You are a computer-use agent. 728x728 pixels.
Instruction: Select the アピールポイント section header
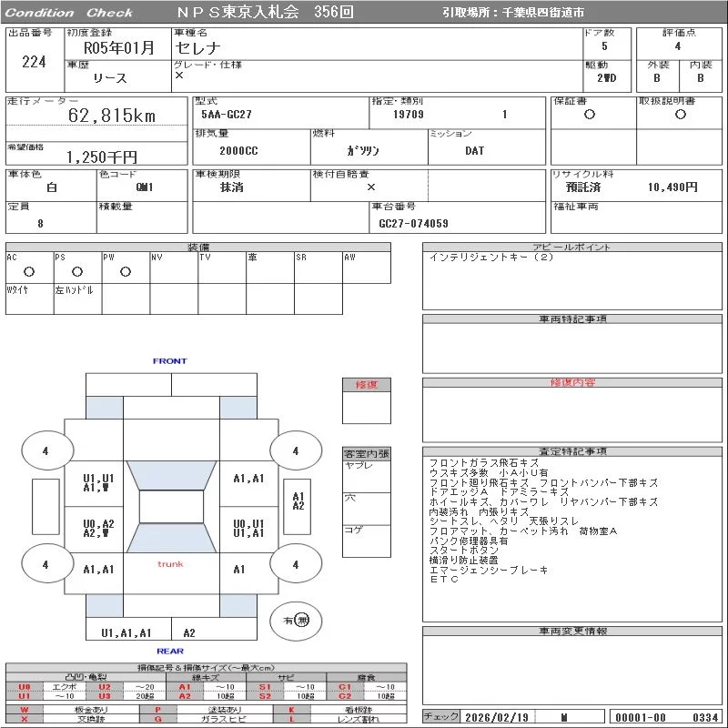pyautogui.click(x=572, y=248)
